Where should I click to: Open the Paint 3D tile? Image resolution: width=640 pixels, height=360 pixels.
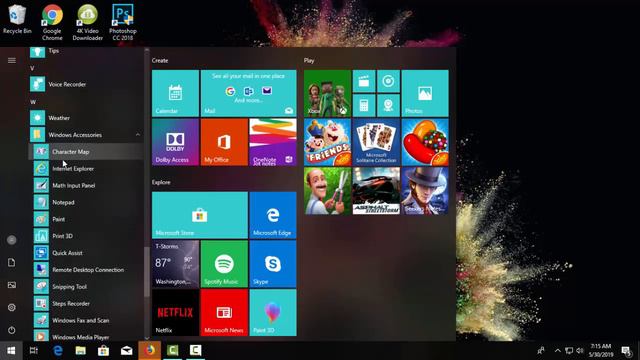pyautogui.click(x=273, y=312)
